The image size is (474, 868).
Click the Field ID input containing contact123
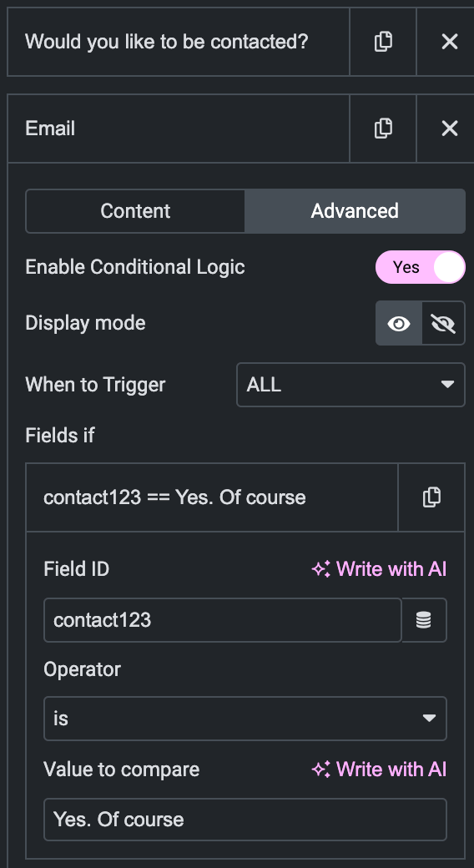pos(223,620)
